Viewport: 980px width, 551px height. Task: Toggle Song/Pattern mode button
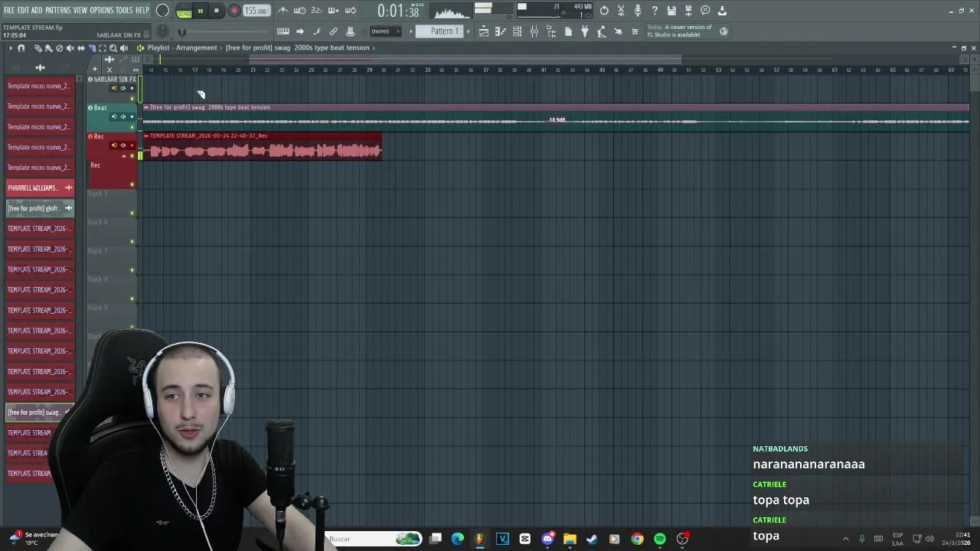pos(184,11)
